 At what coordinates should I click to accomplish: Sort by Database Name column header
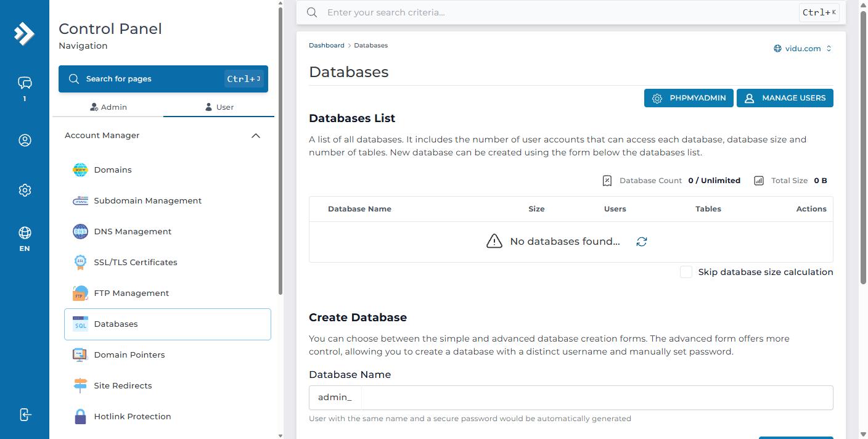point(359,209)
